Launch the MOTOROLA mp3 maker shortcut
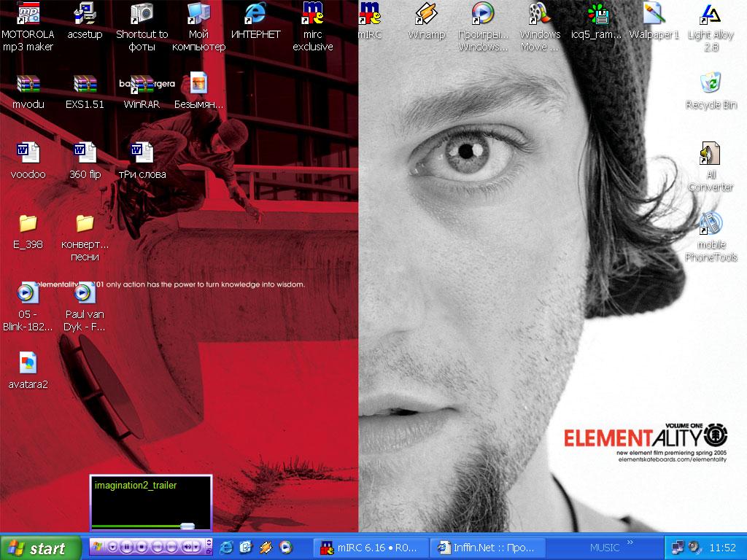Image resolution: width=747 pixels, height=560 pixels. point(28,15)
